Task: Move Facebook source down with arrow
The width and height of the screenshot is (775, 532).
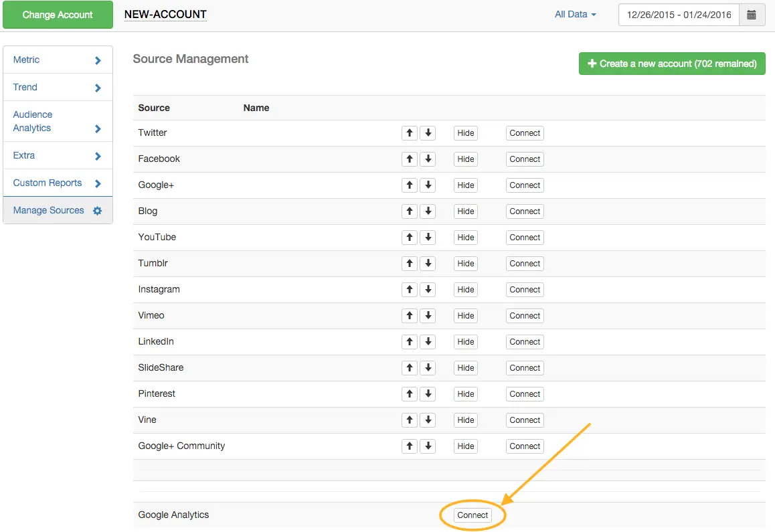Action: 428,159
